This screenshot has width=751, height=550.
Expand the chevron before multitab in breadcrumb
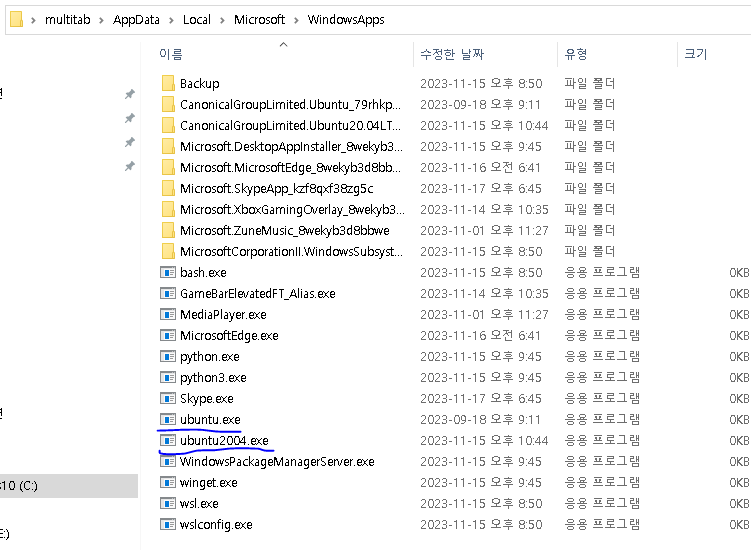[33, 20]
